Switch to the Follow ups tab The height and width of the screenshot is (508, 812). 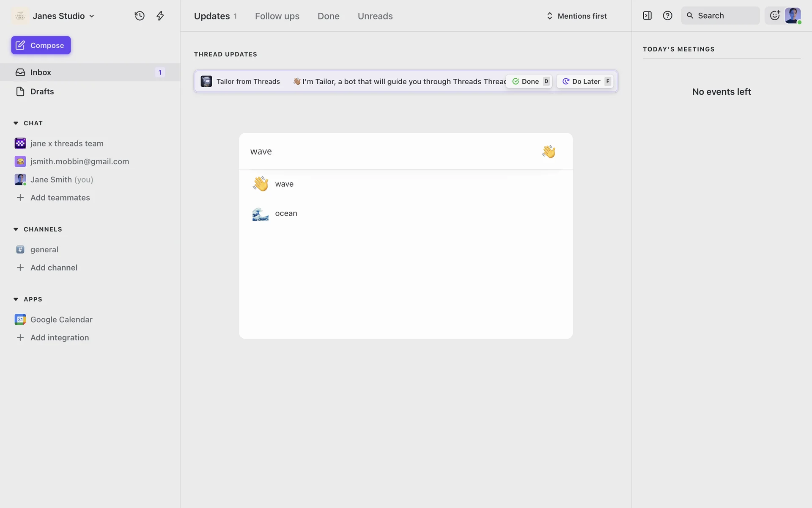point(277,16)
